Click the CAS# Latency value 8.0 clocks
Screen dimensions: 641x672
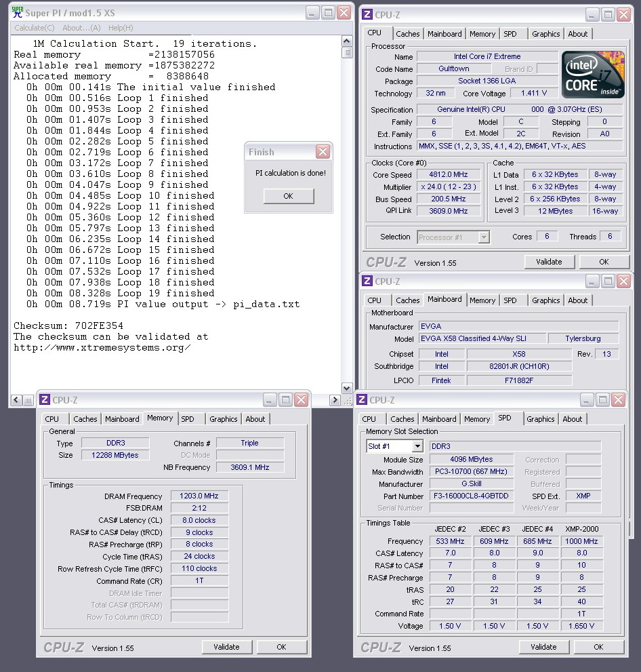coord(199,520)
